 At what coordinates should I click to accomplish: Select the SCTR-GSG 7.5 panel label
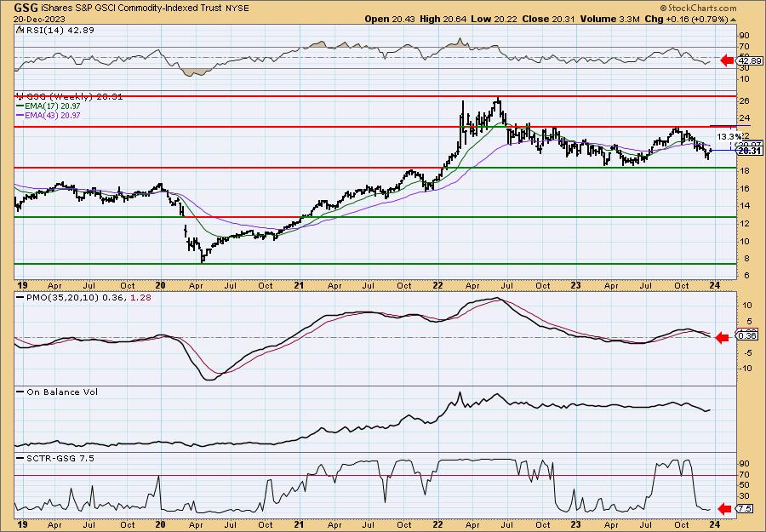tap(55, 458)
